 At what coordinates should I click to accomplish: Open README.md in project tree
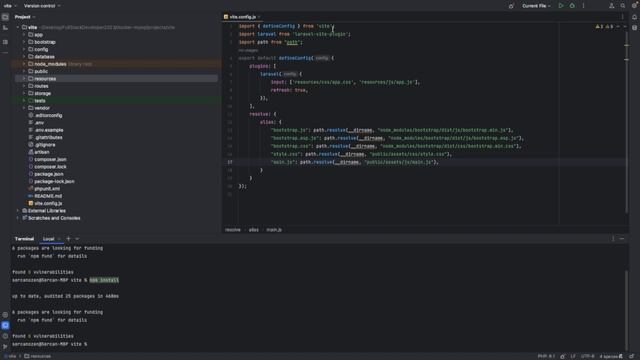[48, 196]
